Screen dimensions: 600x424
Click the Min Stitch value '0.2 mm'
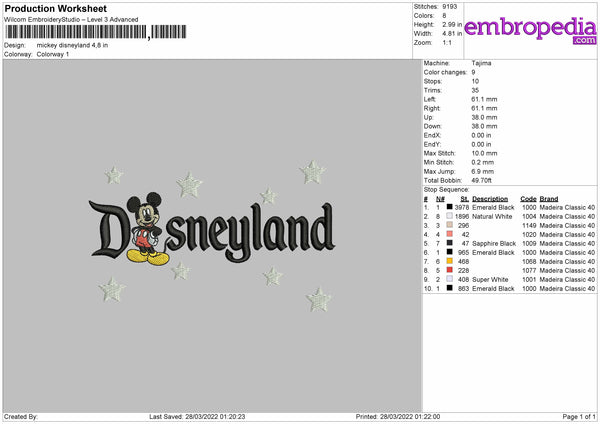tap(482, 162)
